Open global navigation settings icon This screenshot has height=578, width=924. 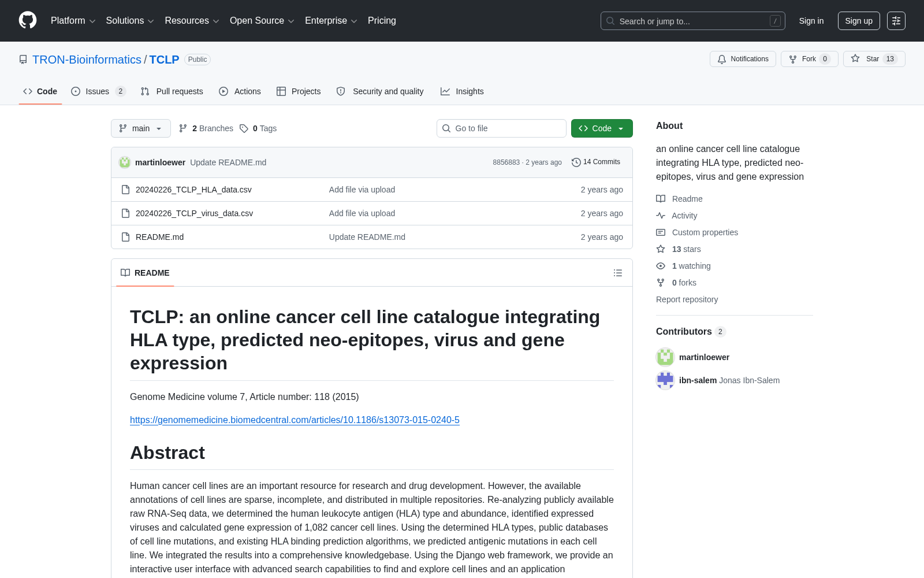click(x=896, y=21)
